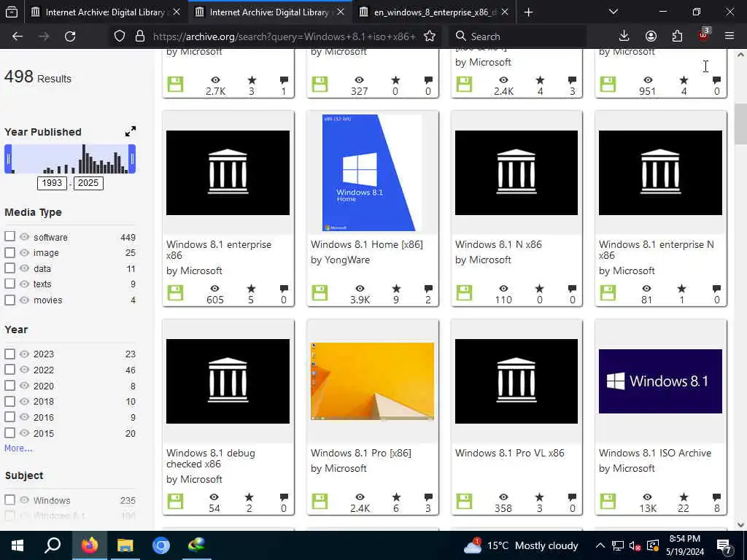Open the Firefox application menu
Image resolution: width=747 pixels, height=560 pixels.
(x=729, y=36)
